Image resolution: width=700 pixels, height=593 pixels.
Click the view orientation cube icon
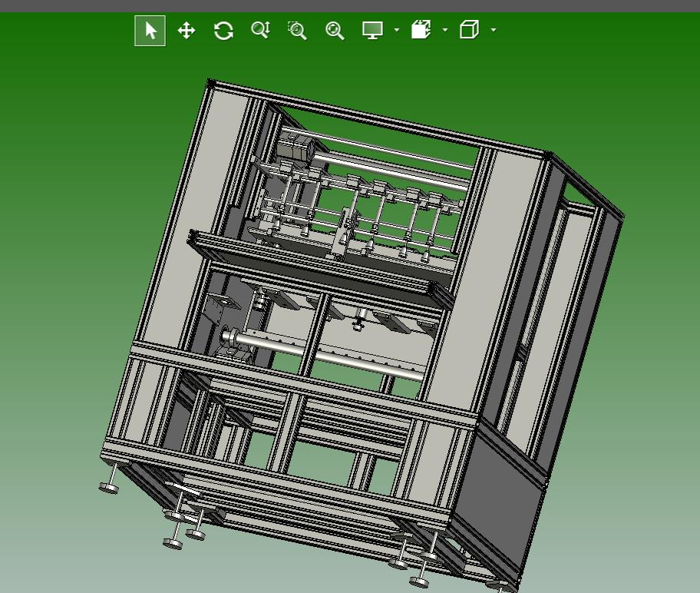click(x=469, y=30)
